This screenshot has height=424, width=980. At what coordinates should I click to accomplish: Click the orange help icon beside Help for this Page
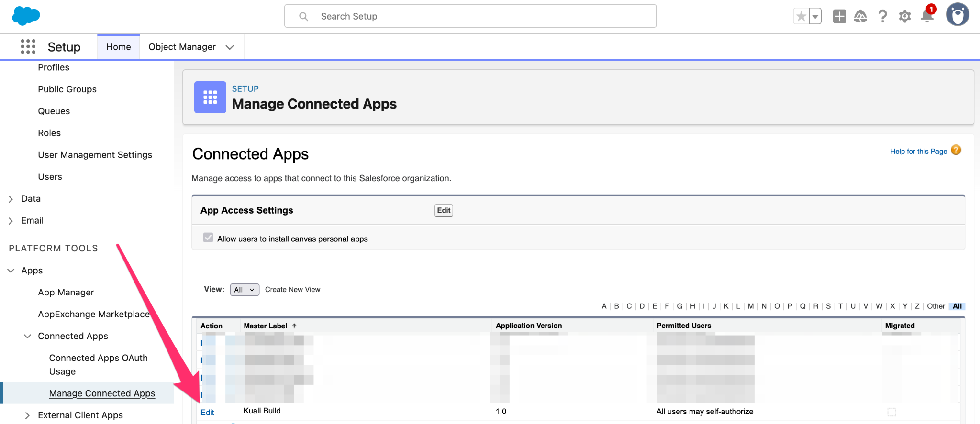pos(956,150)
